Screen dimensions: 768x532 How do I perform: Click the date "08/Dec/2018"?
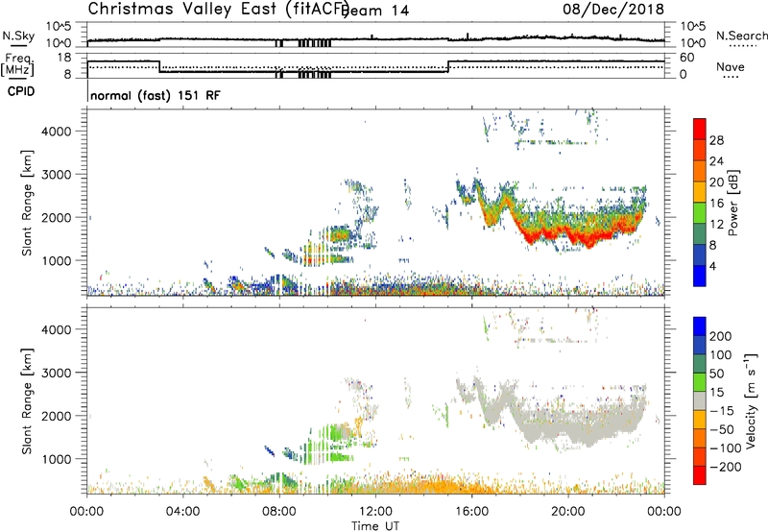[613, 9]
